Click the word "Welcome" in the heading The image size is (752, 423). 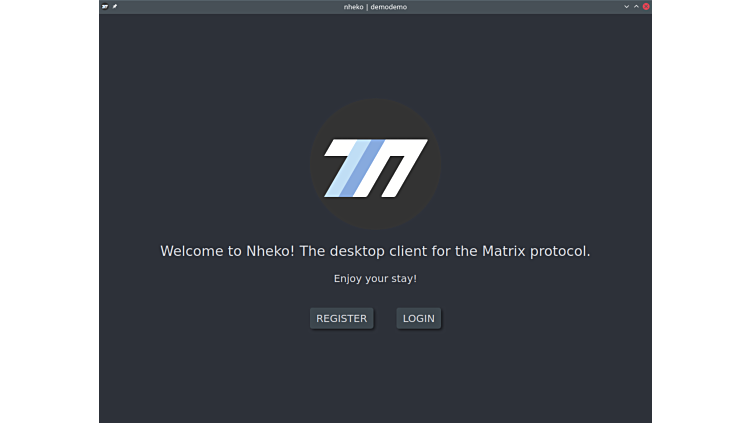pos(192,251)
